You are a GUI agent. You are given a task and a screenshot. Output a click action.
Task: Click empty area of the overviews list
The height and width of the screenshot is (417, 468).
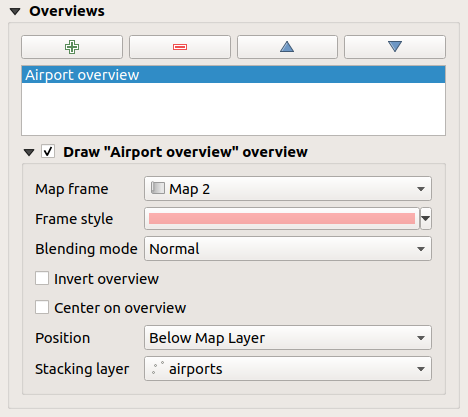[233, 109]
